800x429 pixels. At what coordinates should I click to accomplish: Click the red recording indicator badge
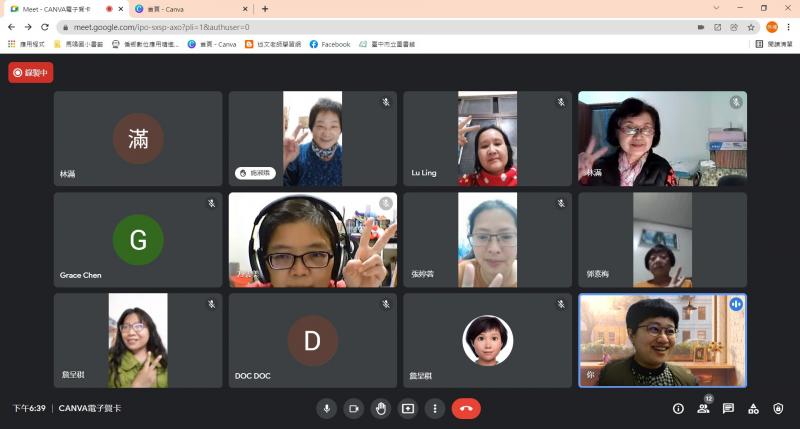[x=31, y=73]
